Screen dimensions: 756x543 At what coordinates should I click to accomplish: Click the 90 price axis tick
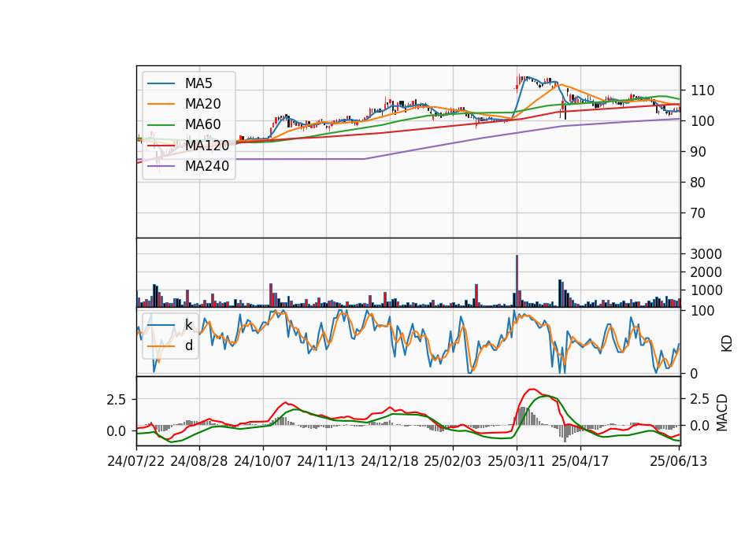pyautogui.click(x=699, y=152)
